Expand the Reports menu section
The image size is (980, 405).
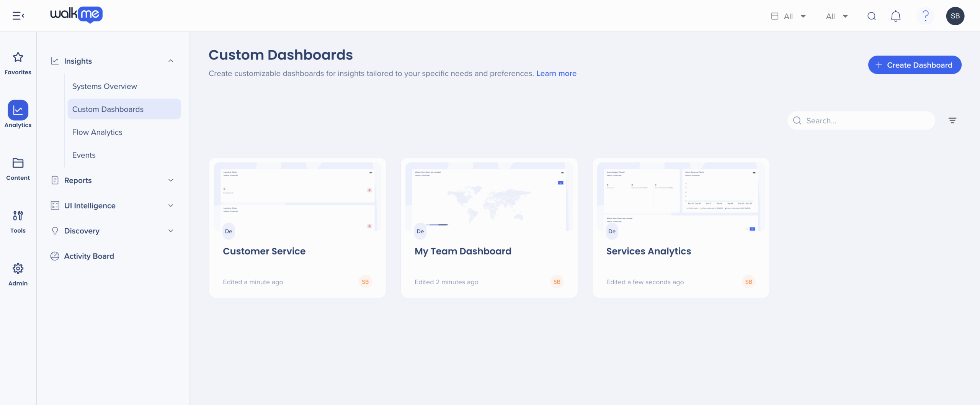pyautogui.click(x=171, y=180)
